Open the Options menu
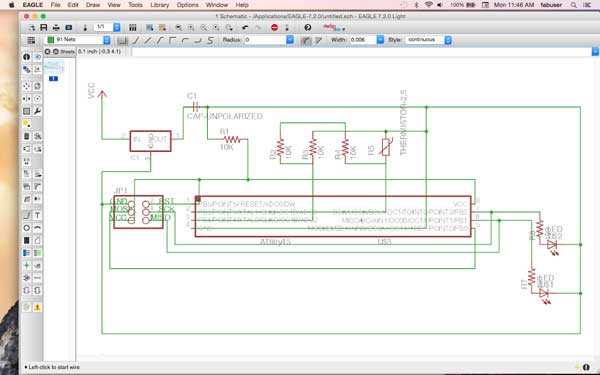The width and height of the screenshot is (600, 375). pos(188,5)
